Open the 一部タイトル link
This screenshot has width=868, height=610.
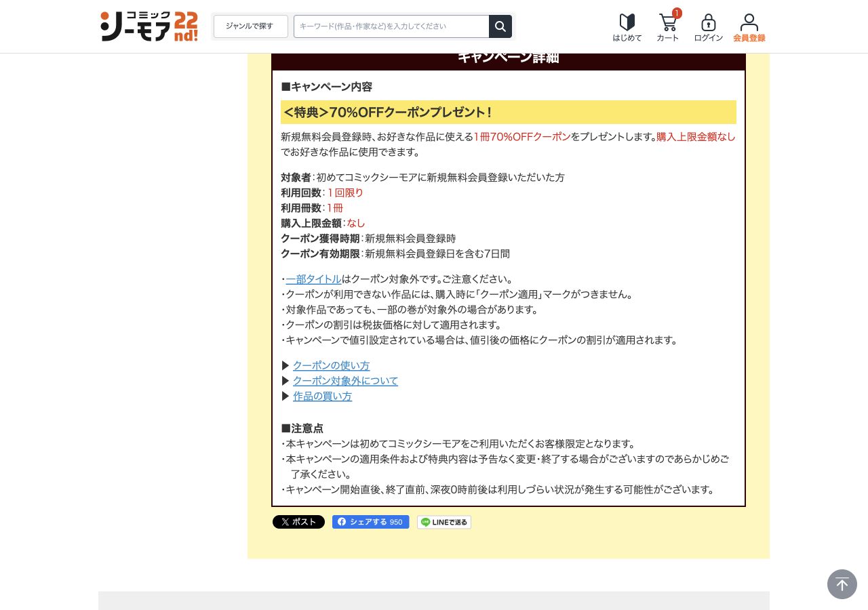(x=313, y=279)
